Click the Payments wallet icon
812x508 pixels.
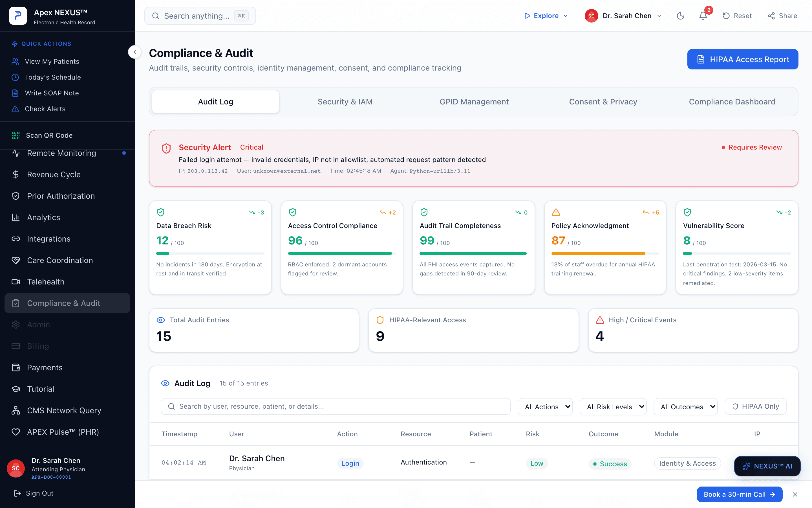16,367
